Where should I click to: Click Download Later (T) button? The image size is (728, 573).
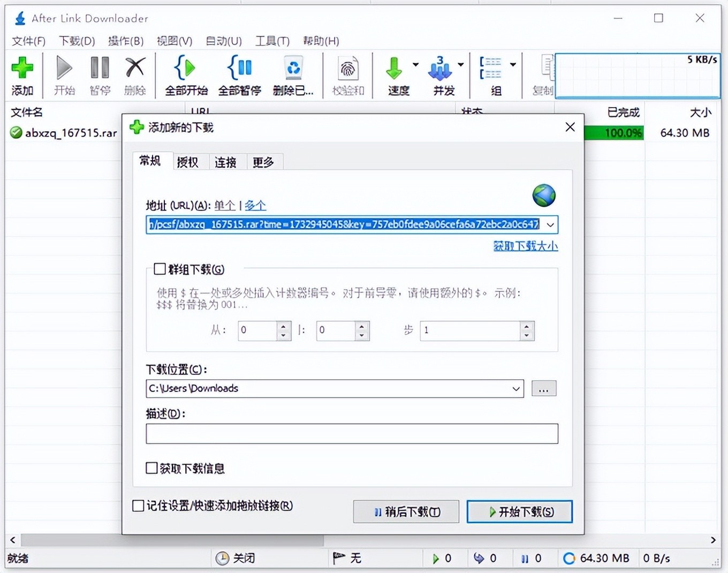tap(406, 512)
